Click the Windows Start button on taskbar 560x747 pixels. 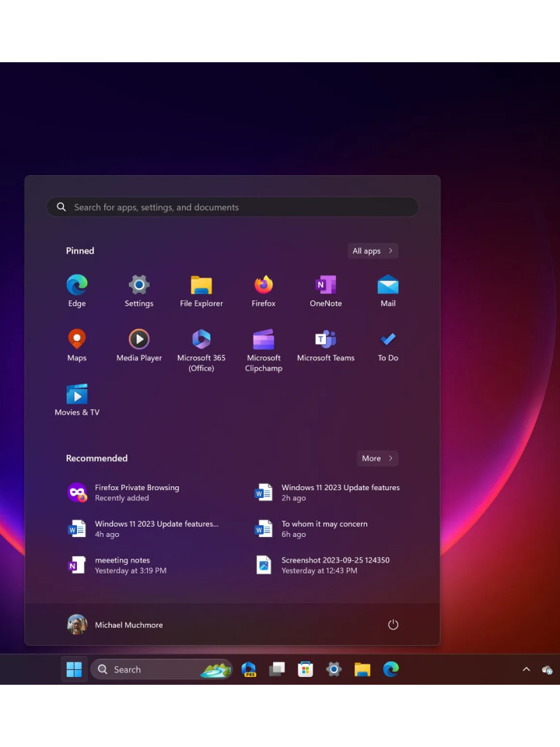point(75,669)
